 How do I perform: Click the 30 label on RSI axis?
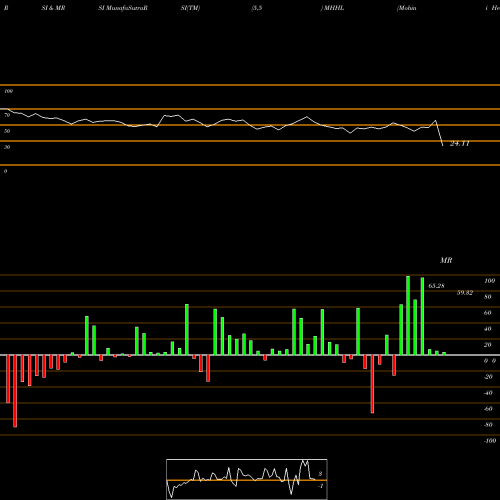pyautogui.click(x=7, y=147)
